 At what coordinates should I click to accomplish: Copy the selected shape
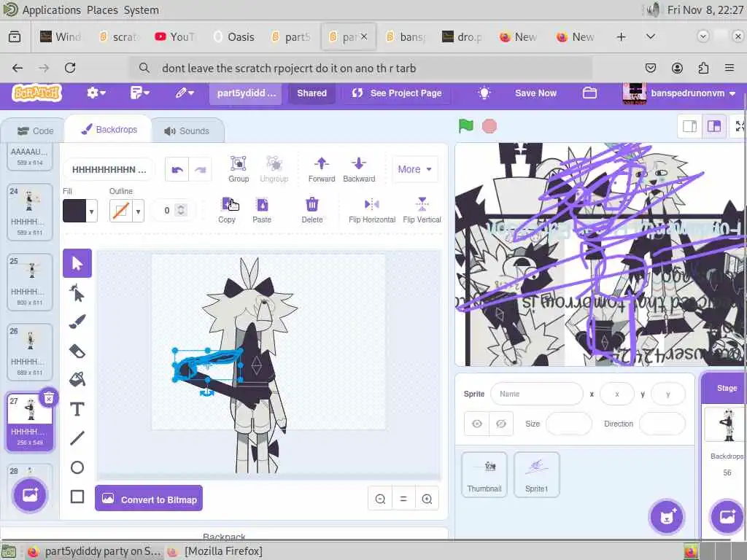[x=227, y=210]
